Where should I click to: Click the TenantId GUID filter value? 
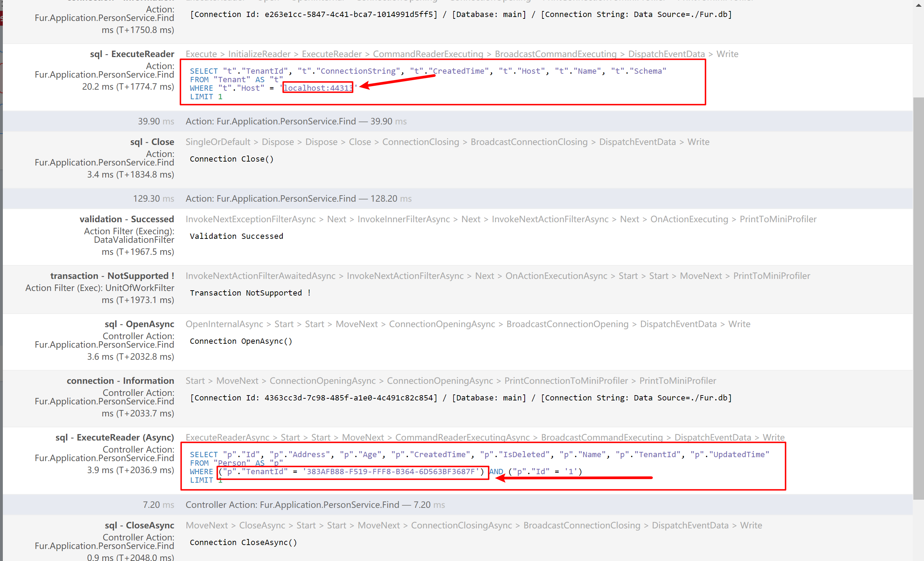point(391,471)
